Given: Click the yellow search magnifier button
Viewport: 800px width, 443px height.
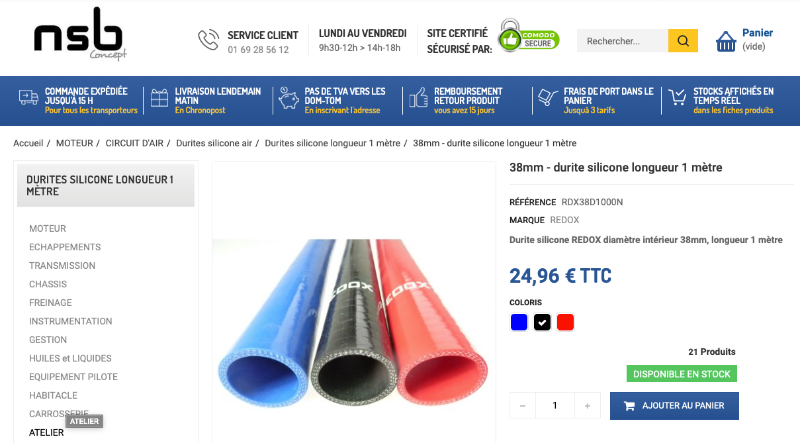Looking at the screenshot, I should click(x=683, y=41).
